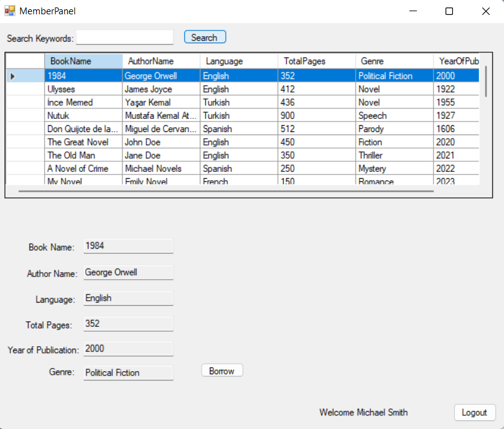
Task: Click the Borrow button
Action: pyautogui.click(x=222, y=370)
